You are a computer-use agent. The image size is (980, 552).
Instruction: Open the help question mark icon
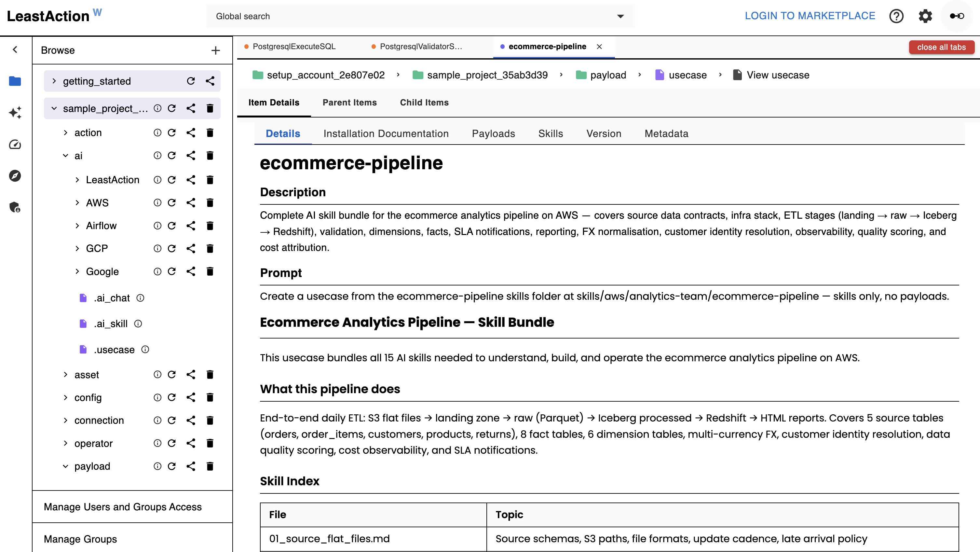coord(896,16)
